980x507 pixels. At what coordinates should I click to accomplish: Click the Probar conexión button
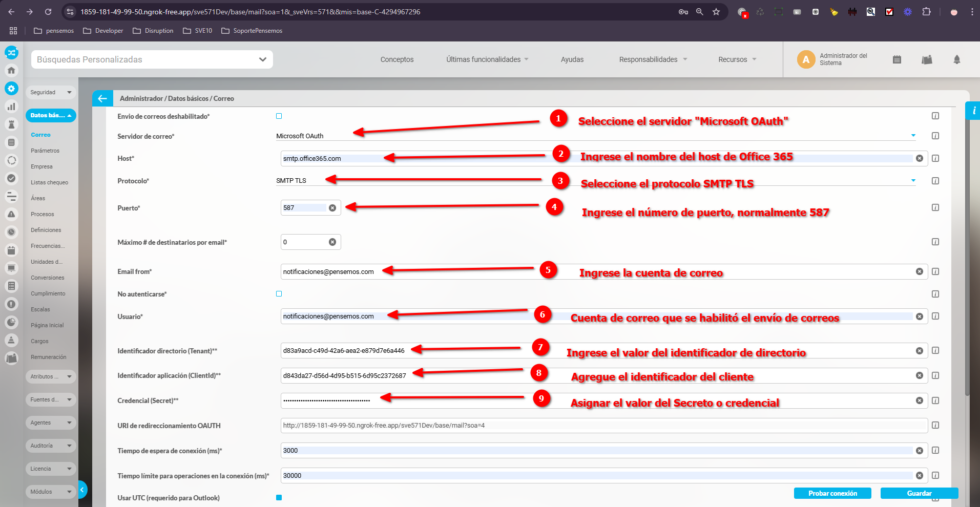[832, 493]
